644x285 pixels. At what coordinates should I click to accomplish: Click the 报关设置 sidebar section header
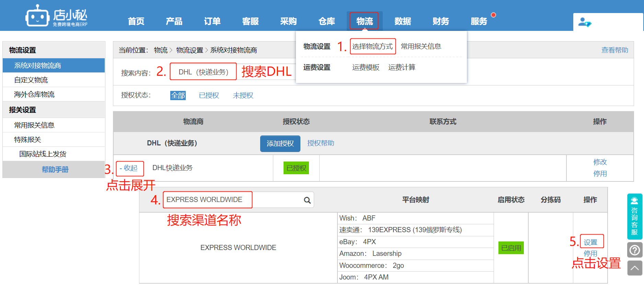point(54,110)
